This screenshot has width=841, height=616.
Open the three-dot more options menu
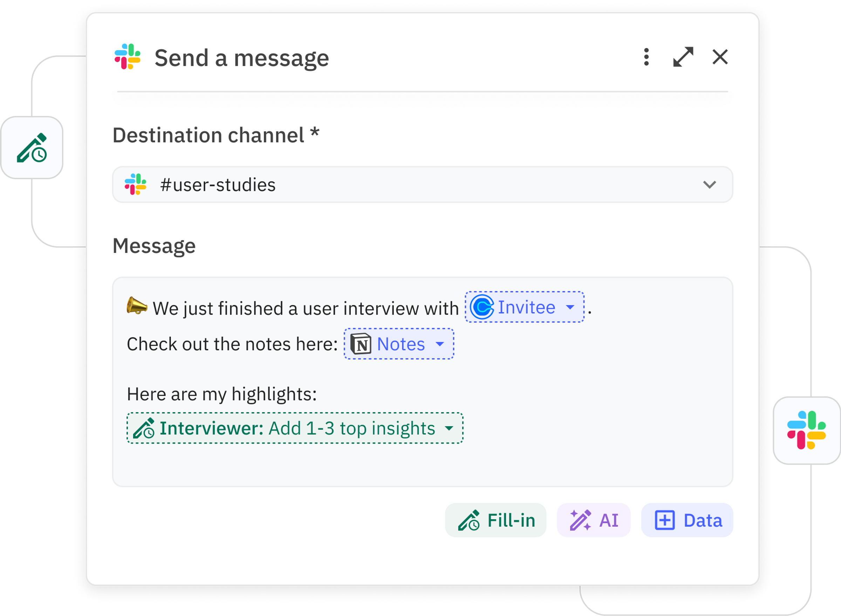click(646, 57)
